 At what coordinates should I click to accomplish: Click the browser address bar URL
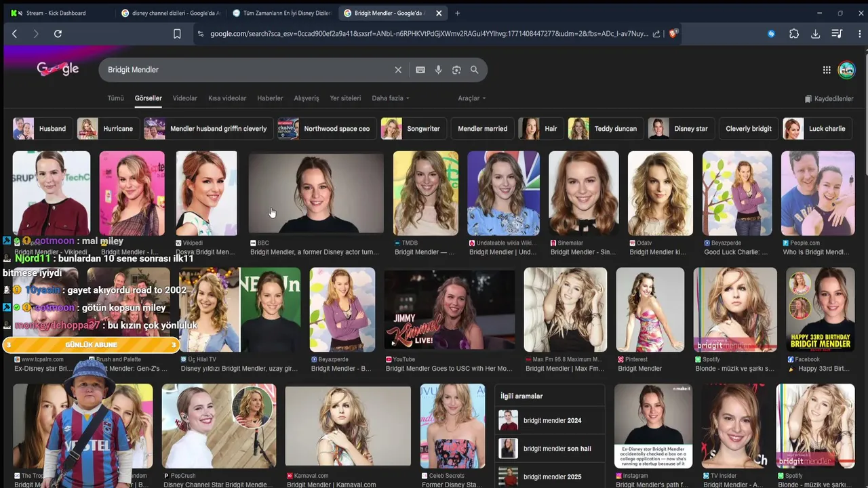pyautogui.click(x=429, y=34)
